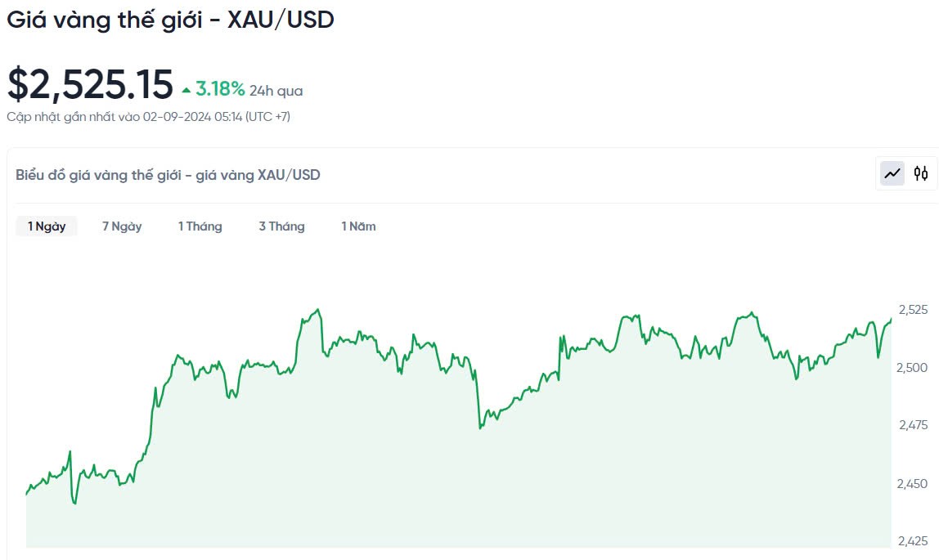Click the 2,425 y-axis label
Viewport: 939px width, 560px height.
click(x=913, y=540)
